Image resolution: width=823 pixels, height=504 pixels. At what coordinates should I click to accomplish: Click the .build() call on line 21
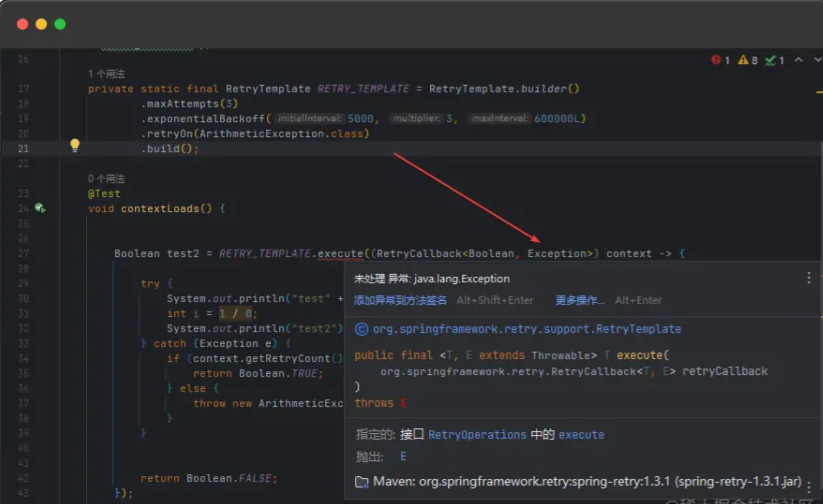tap(169, 148)
